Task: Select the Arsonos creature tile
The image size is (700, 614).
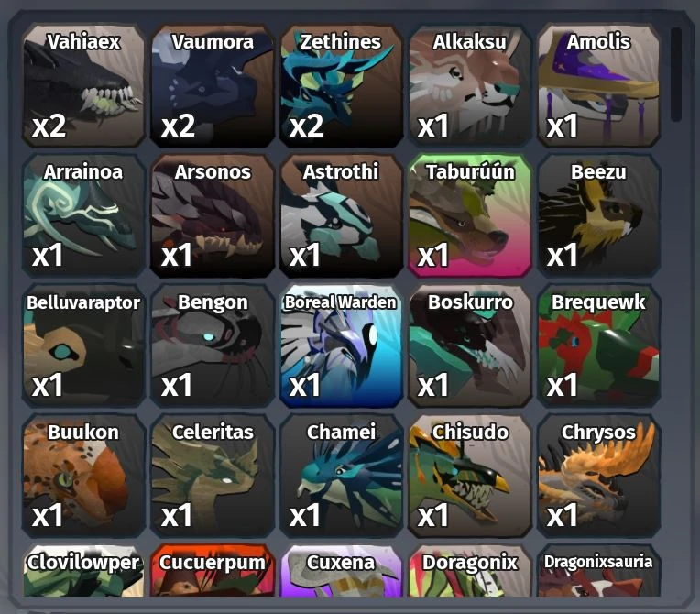Action: (212, 216)
